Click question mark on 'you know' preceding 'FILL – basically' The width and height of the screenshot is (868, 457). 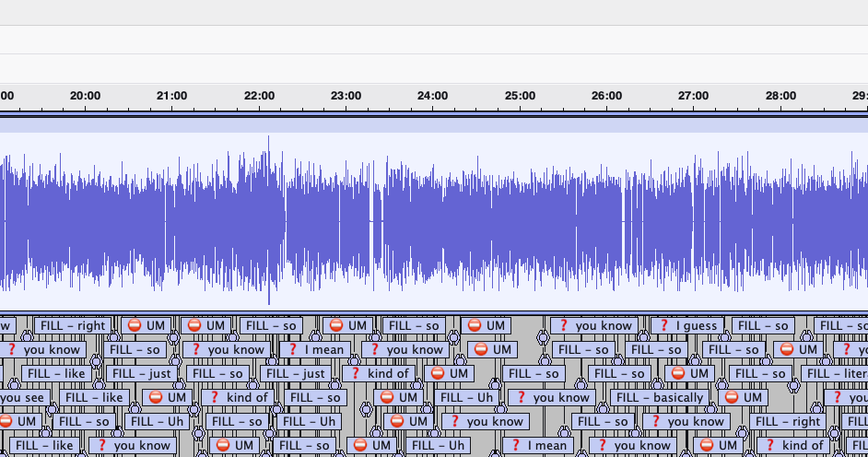pos(520,398)
